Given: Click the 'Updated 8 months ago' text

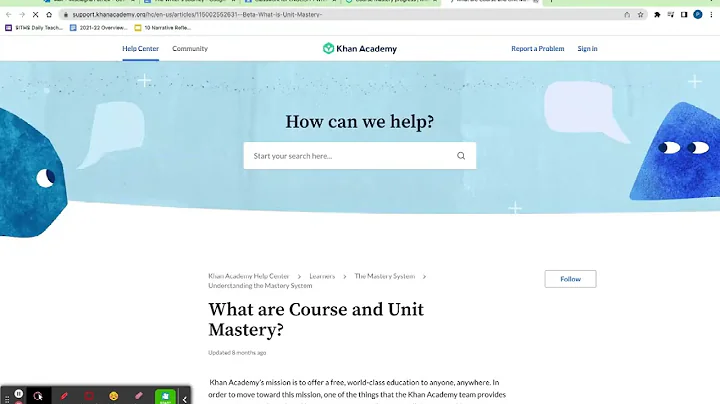Looking at the screenshot, I should 237,353.
